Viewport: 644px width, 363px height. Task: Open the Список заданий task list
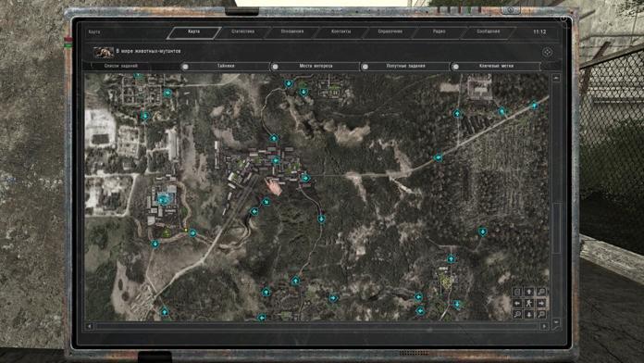[120, 66]
